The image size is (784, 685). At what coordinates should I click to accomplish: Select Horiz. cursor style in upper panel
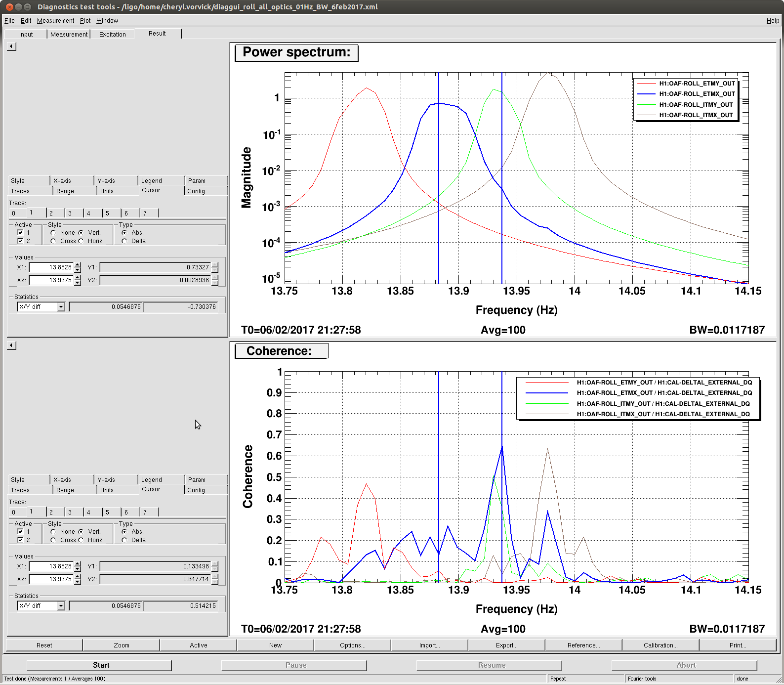81,241
